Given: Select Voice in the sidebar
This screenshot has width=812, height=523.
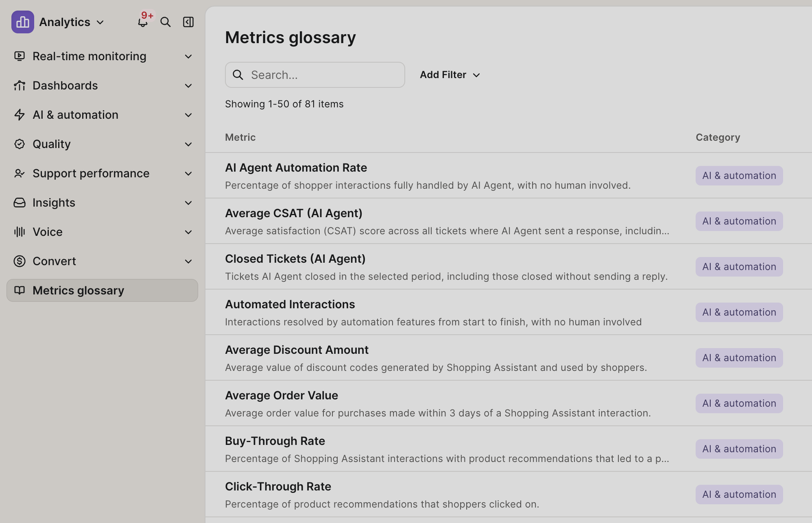Looking at the screenshot, I should click(x=102, y=232).
